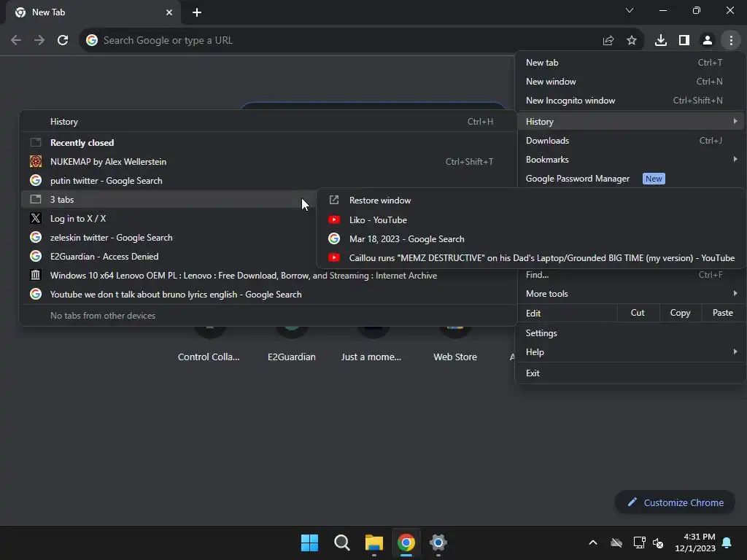
Task: Click Restore window in submenu
Action: 530,201
